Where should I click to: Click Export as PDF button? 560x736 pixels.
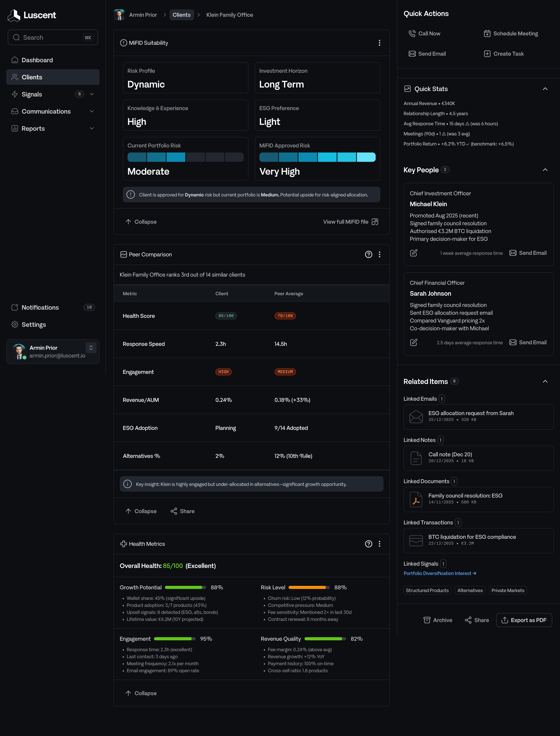tap(524, 620)
